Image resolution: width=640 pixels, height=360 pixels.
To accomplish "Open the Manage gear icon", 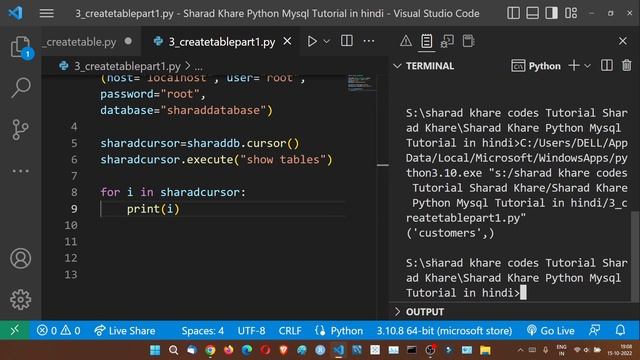I will (x=20, y=300).
